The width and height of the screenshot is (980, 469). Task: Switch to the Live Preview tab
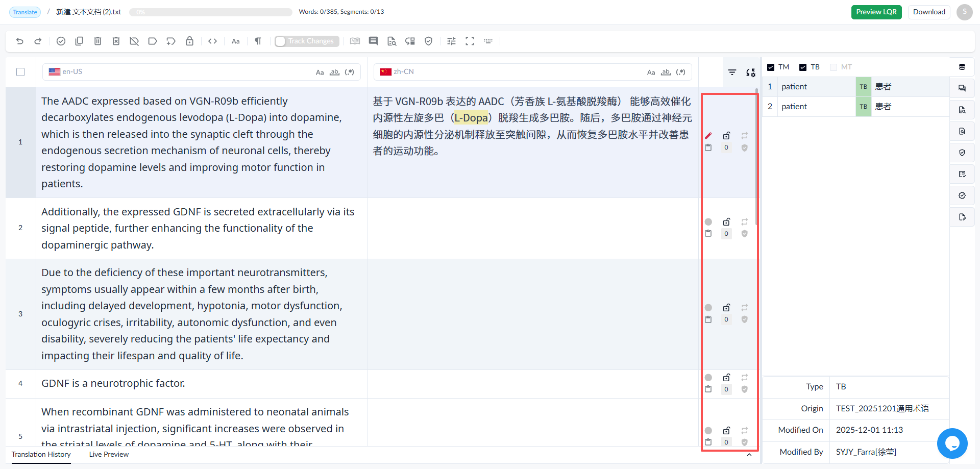pos(109,455)
